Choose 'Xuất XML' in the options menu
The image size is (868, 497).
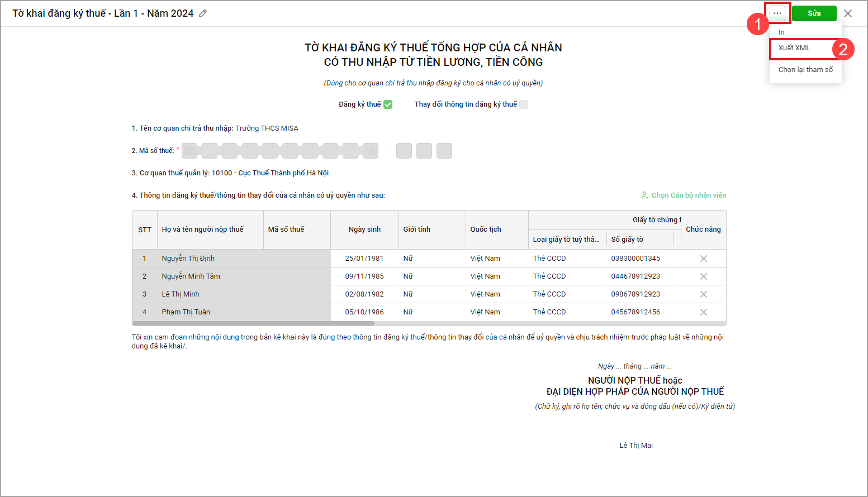(x=794, y=48)
